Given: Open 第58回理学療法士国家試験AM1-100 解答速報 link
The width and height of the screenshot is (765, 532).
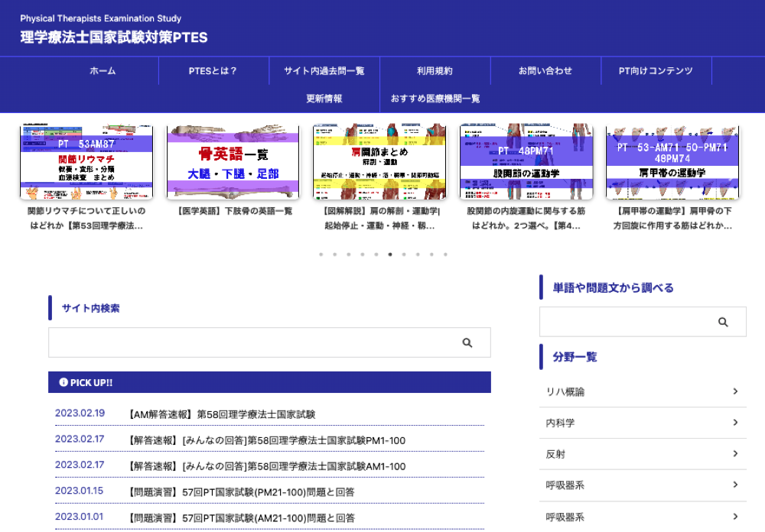Looking at the screenshot, I should (x=267, y=466).
